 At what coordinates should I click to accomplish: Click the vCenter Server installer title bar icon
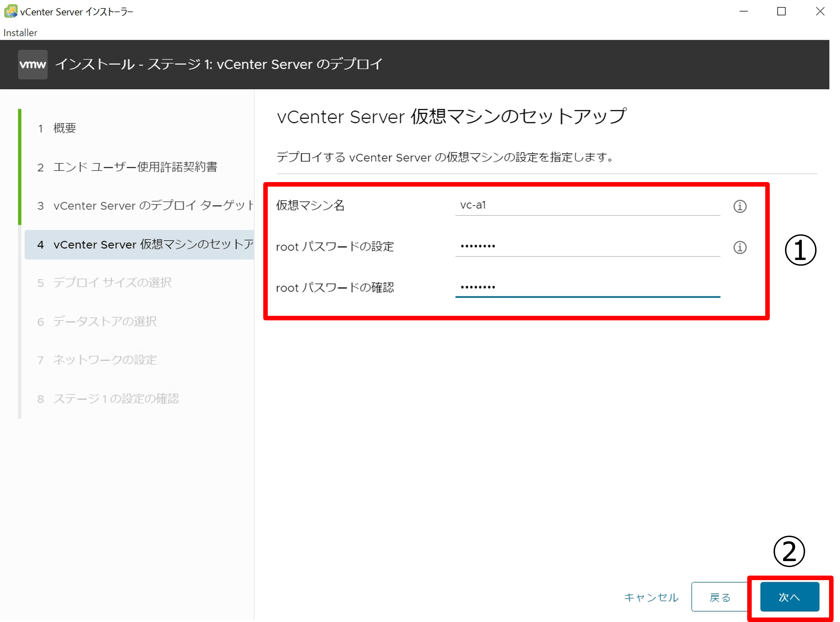pyautogui.click(x=11, y=11)
